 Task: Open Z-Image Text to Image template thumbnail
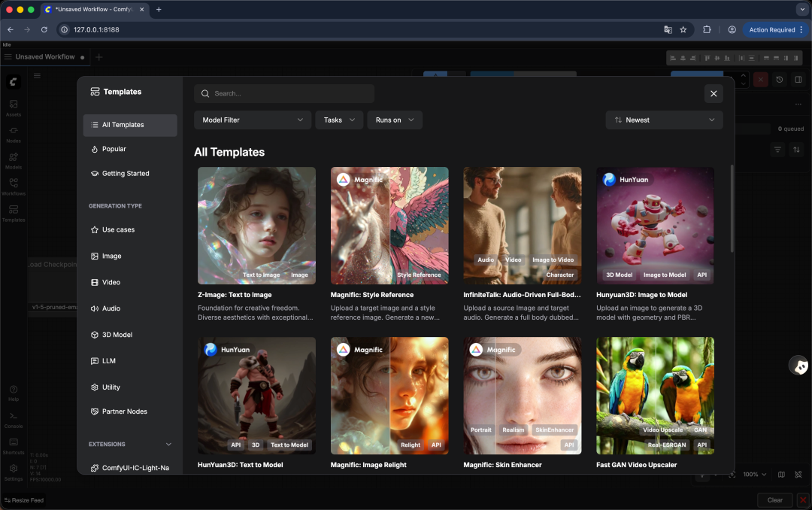[256, 226]
